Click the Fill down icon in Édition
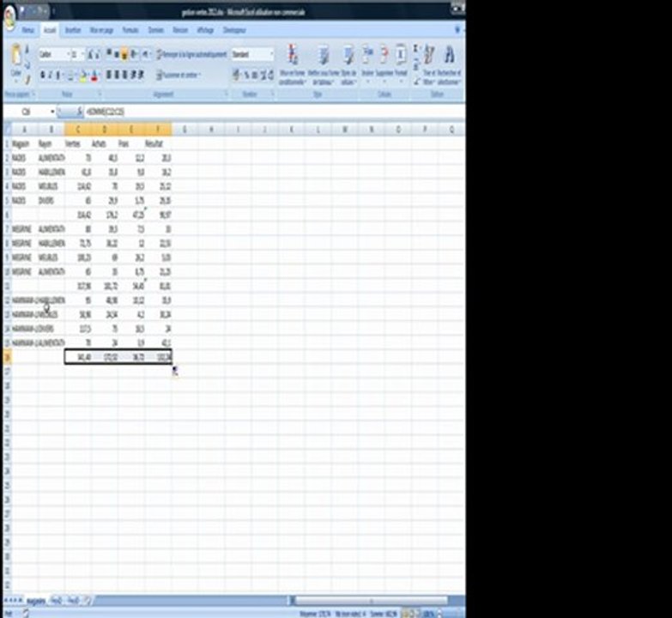This screenshot has width=672, height=618. [415, 64]
